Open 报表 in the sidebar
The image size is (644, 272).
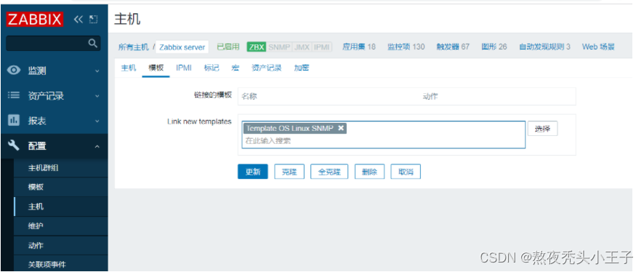coord(37,121)
